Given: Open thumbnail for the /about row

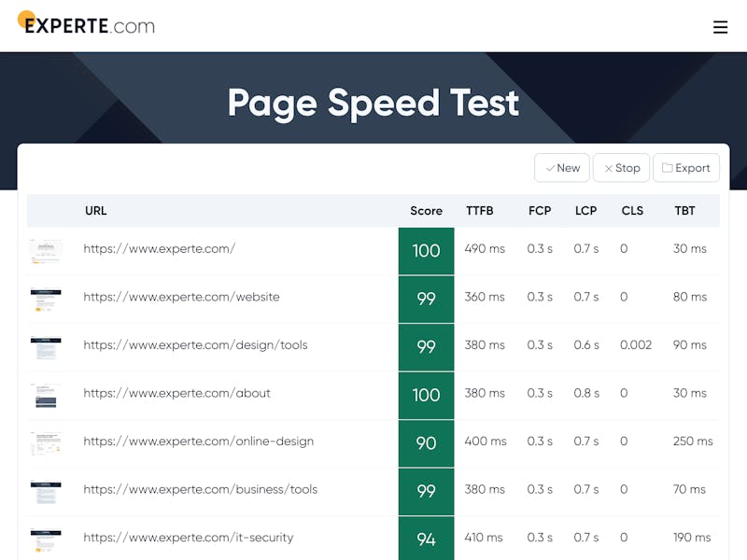Looking at the screenshot, I should (46, 396).
